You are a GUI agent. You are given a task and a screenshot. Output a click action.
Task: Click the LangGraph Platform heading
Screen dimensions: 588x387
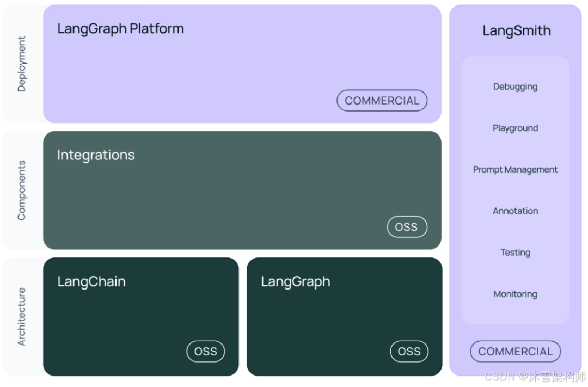[x=120, y=29]
